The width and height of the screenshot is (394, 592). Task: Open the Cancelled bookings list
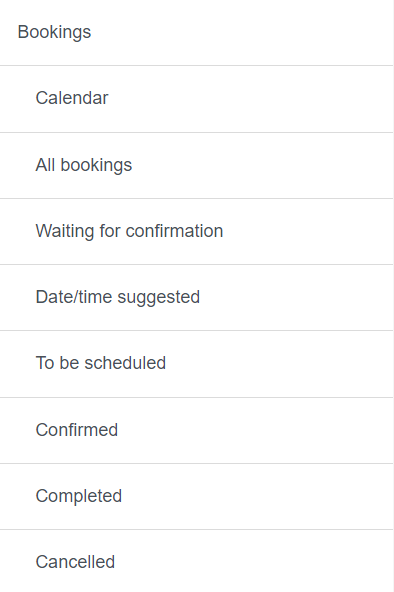point(196,561)
